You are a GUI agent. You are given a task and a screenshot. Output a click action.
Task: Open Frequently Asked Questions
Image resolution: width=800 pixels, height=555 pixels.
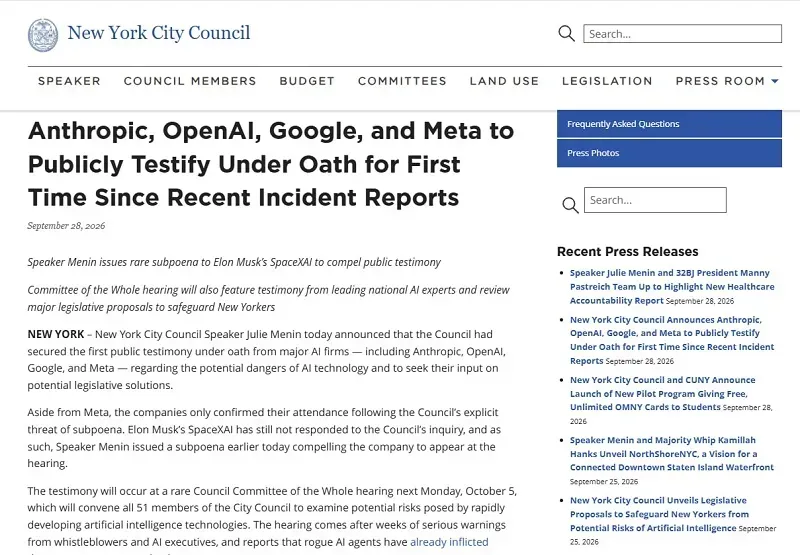point(669,124)
